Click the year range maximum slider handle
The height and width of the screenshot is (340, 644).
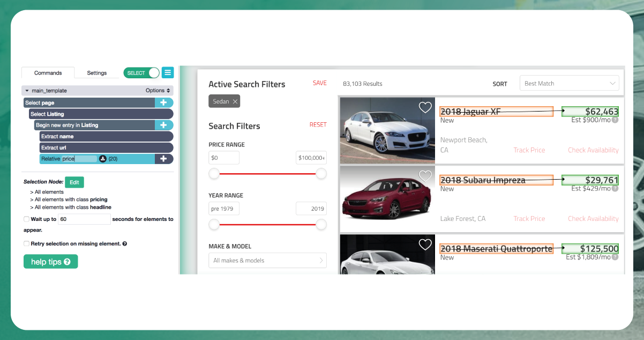click(x=321, y=225)
